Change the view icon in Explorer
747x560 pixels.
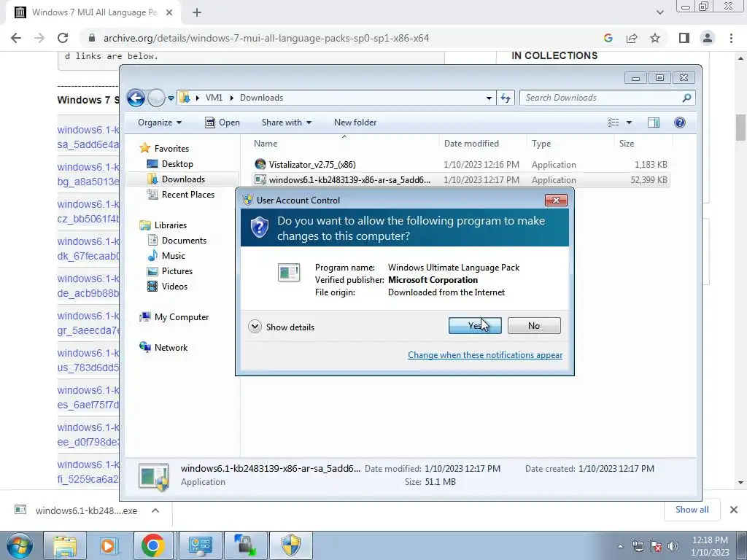tap(613, 122)
